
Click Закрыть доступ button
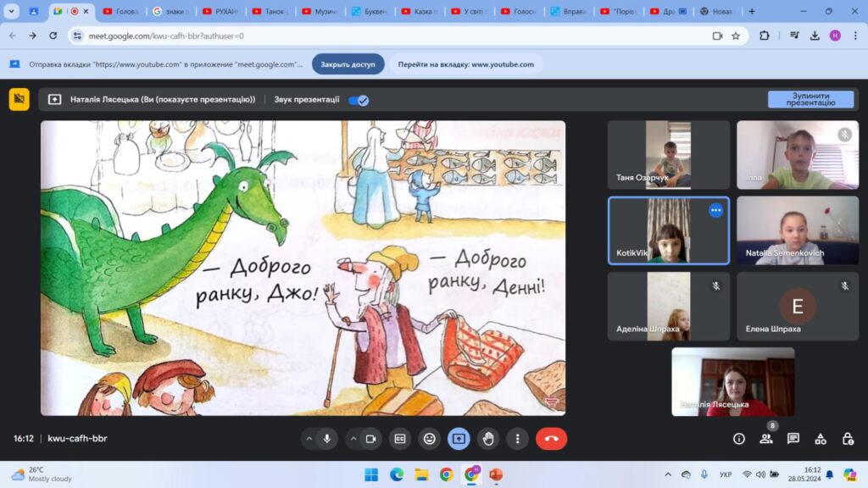point(348,64)
